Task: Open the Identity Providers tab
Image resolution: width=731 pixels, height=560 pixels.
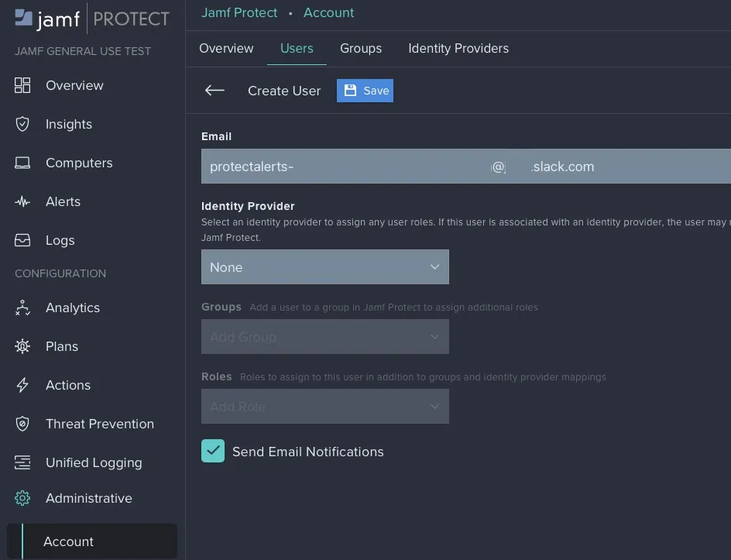Action: pyautogui.click(x=458, y=48)
